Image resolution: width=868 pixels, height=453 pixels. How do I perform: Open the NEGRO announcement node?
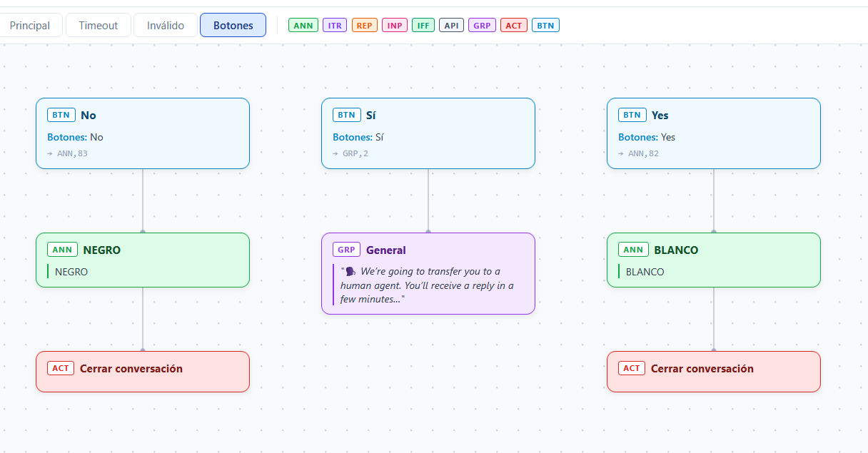(x=143, y=260)
